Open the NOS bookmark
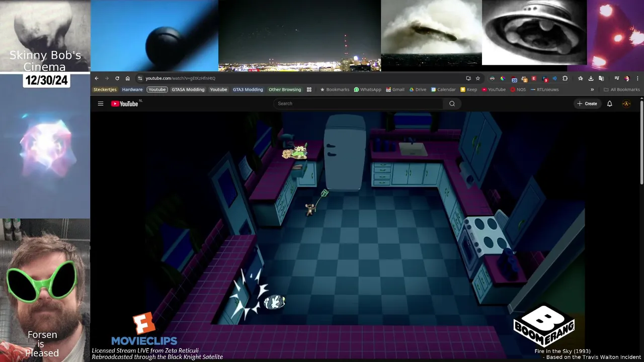Viewport: 644px width, 362px height. [x=518, y=89]
